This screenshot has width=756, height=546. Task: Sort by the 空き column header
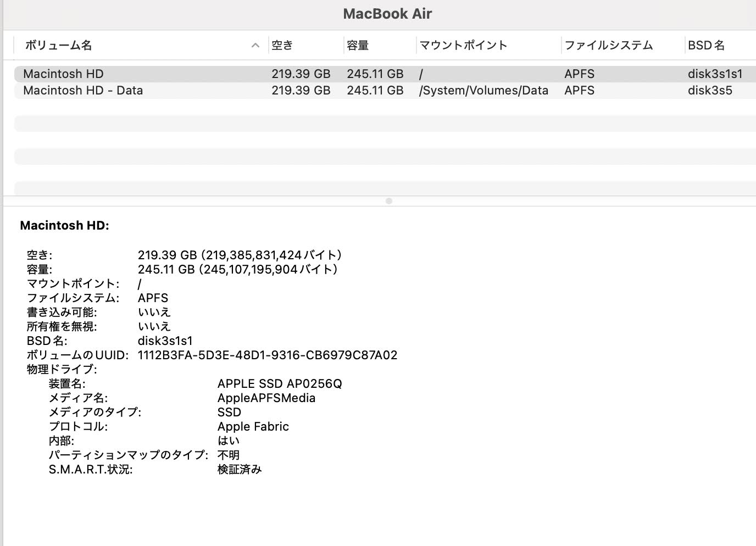tap(282, 45)
